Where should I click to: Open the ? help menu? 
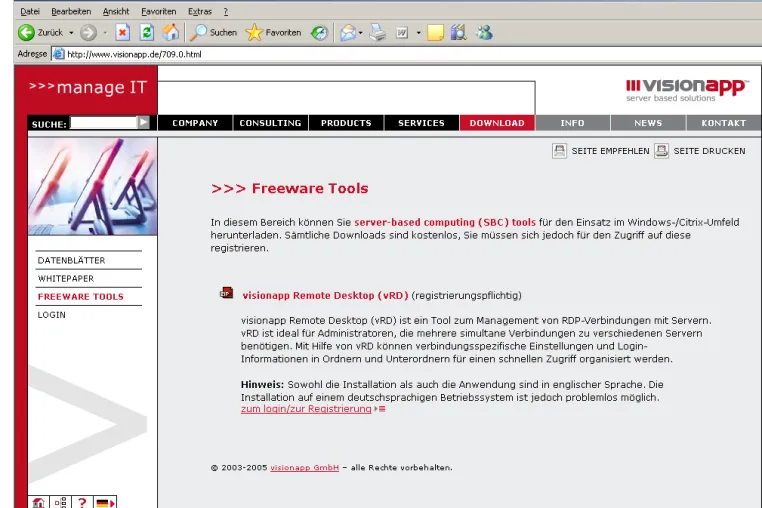(x=225, y=11)
